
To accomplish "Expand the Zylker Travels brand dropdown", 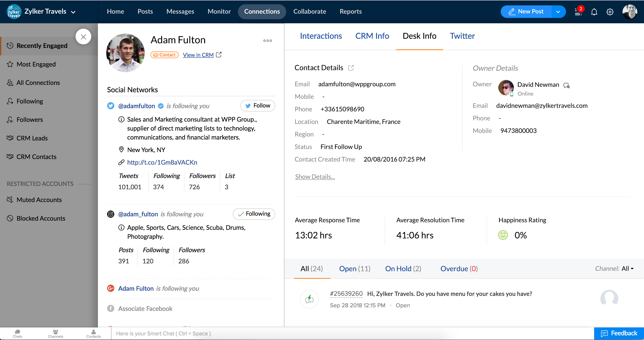I will 73,12.
